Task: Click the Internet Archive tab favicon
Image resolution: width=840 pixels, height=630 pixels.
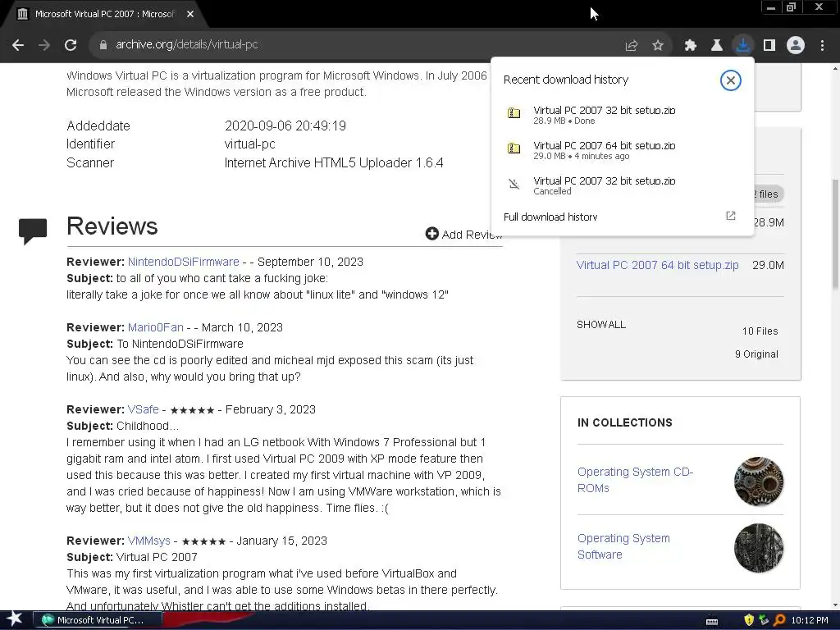Action: (x=22, y=14)
